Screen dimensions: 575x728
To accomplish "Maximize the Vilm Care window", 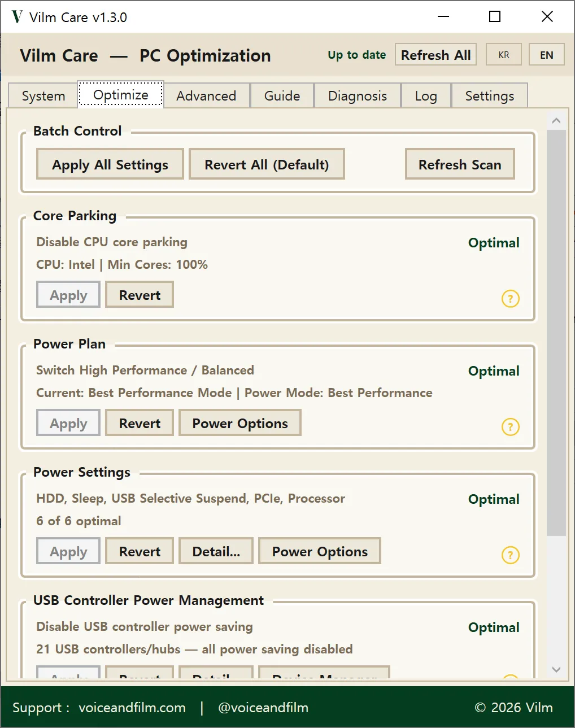I will click(495, 16).
